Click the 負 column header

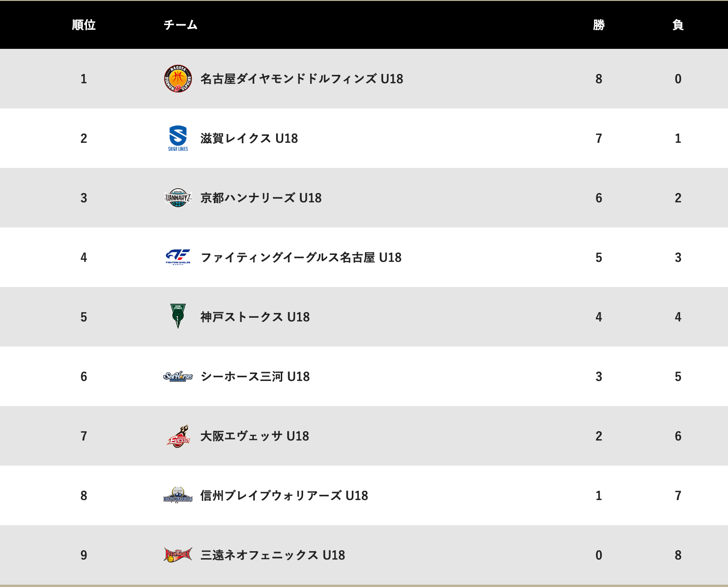[x=678, y=25]
